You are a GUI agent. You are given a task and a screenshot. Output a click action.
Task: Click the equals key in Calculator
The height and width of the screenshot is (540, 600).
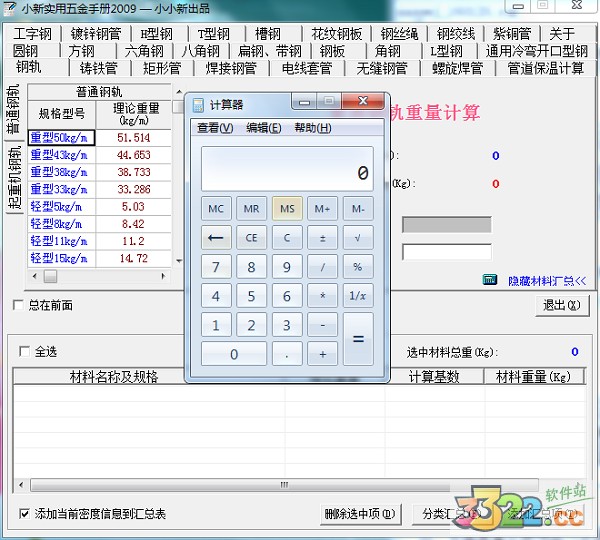(358, 339)
